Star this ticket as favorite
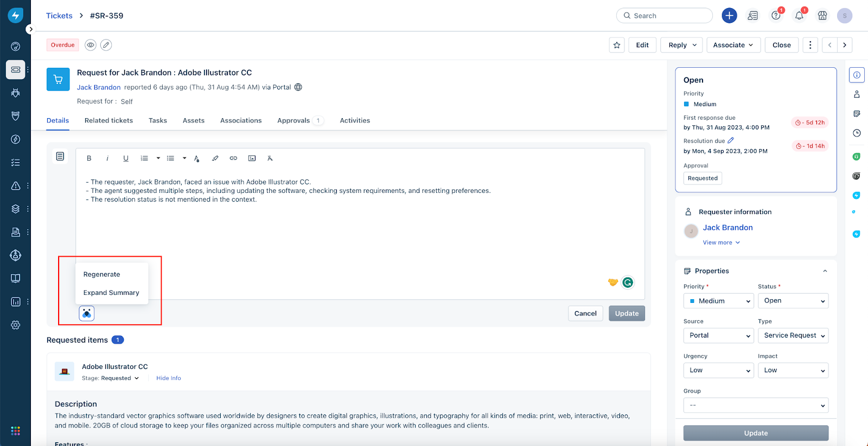Image resolution: width=868 pixels, height=446 pixels. coord(617,45)
